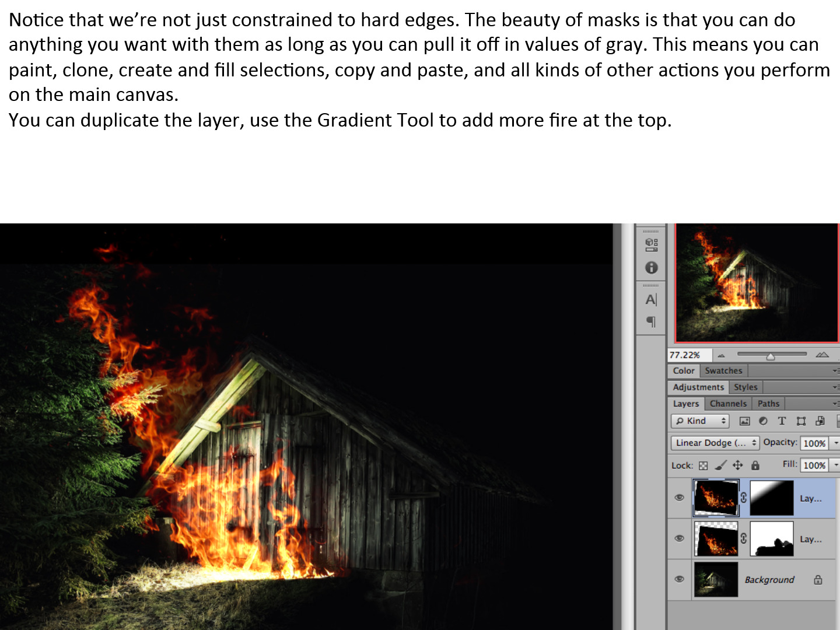Viewport: 840px width, 630px height.
Task: Click the Navigator zoom in mountains icon
Action: click(822, 355)
